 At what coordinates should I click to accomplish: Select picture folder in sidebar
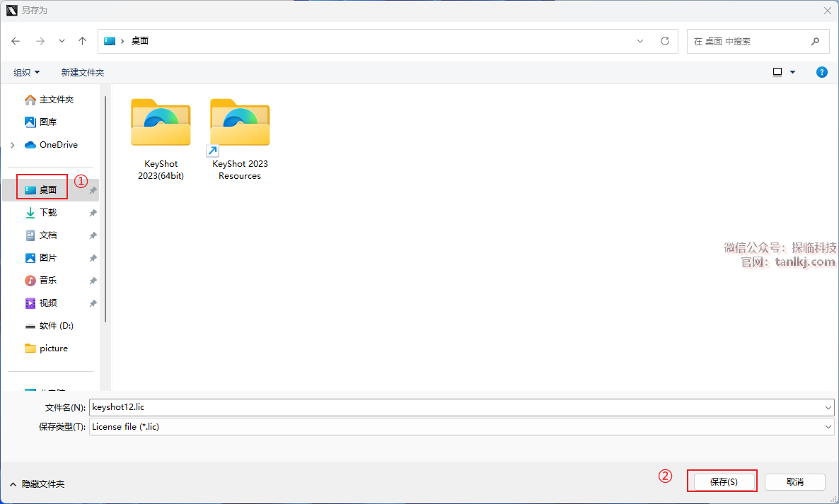pos(47,348)
